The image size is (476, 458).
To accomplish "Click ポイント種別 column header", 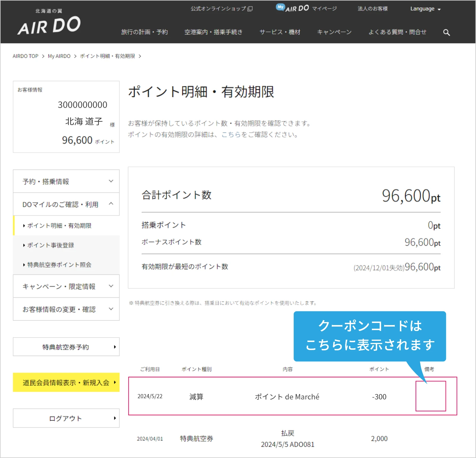I will [197, 369].
